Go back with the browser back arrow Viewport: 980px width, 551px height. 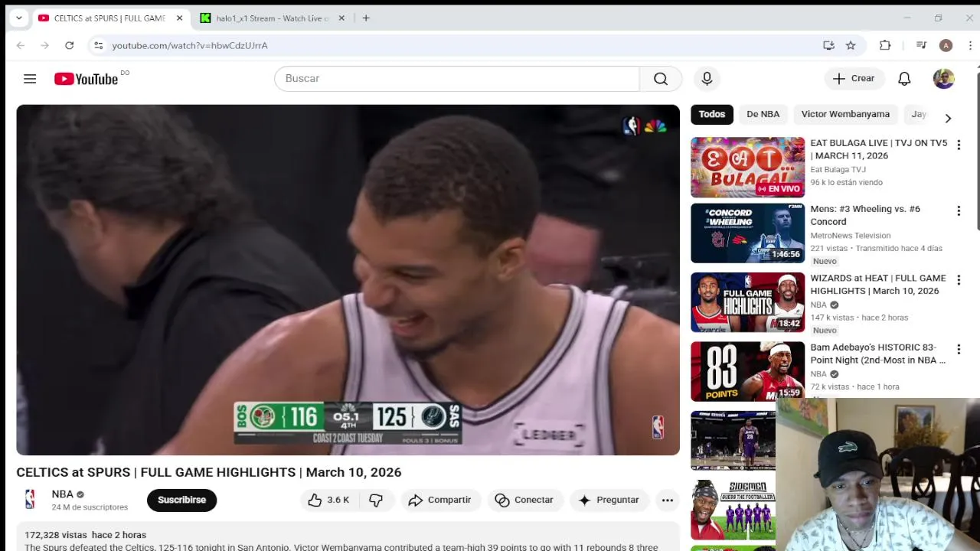(21, 45)
